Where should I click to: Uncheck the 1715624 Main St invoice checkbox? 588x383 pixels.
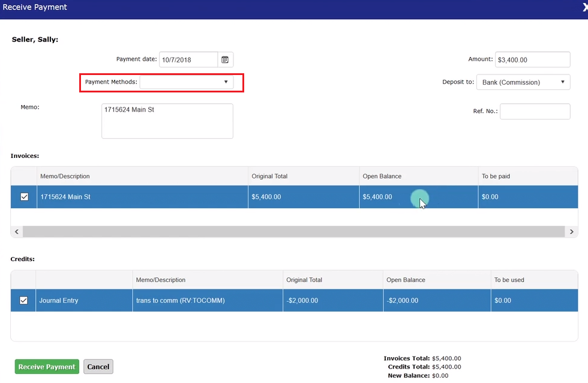(24, 197)
